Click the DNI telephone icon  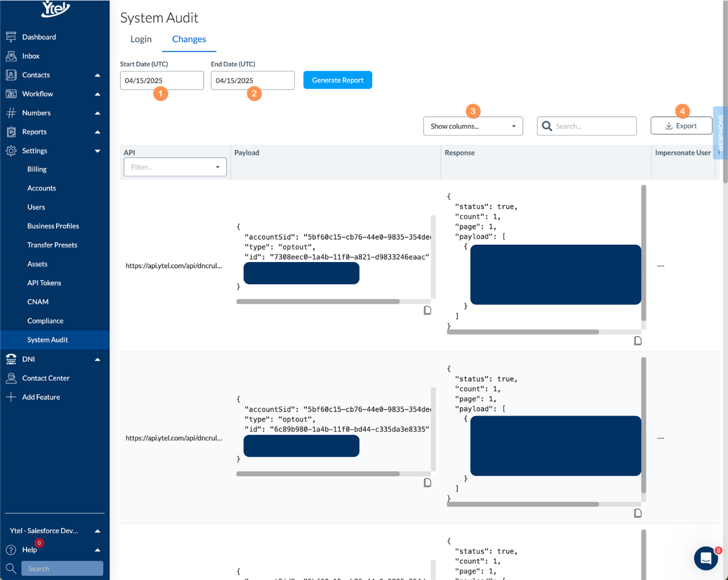tap(11, 359)
